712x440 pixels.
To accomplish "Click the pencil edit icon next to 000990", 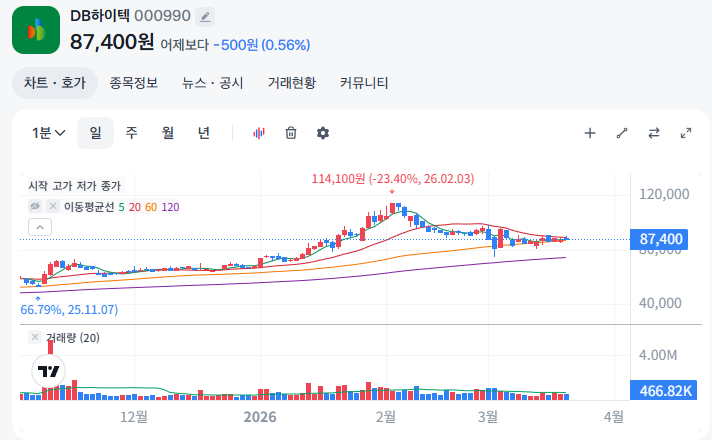I will [x=205, y=17].
